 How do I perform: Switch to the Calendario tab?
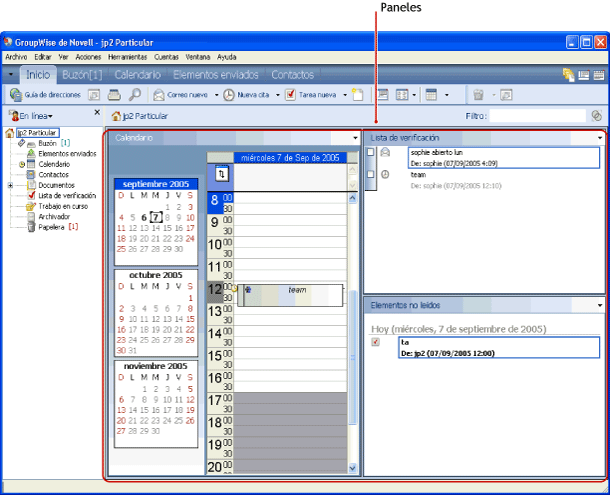click(x=137, y=75)
